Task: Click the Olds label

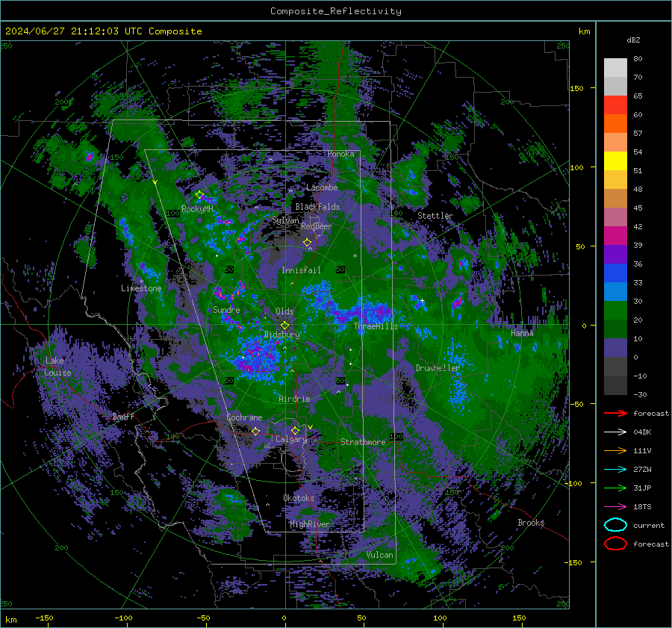Action: 284,311
